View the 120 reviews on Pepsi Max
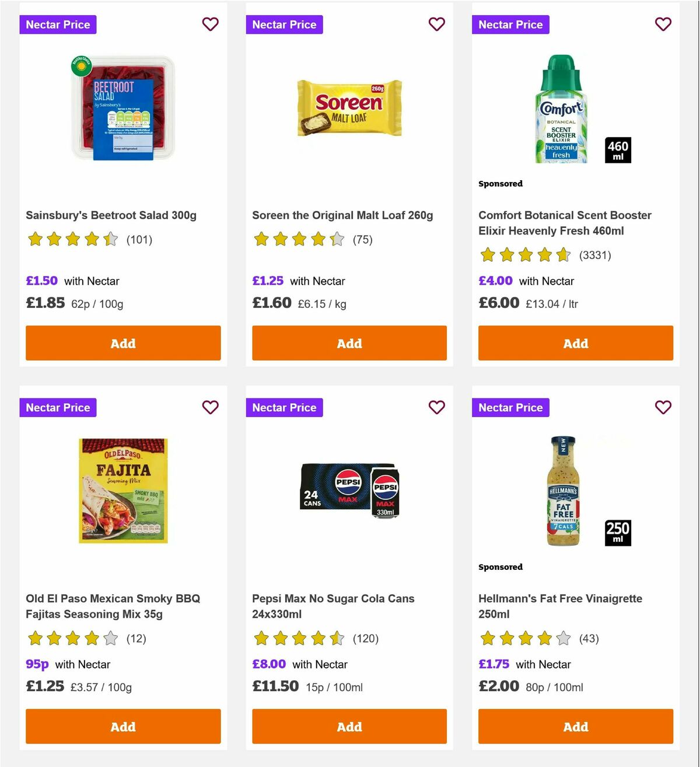 point(366,639)
